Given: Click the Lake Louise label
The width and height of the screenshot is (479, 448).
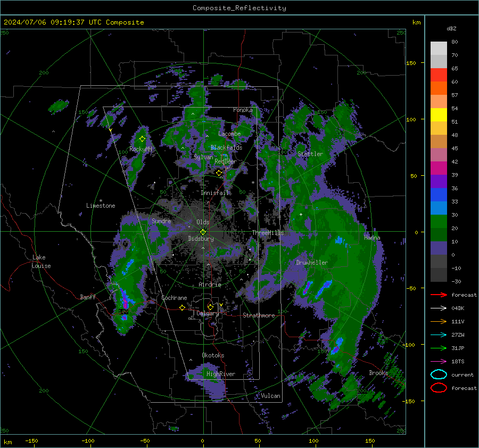Looking at the screenshot, I should coord(41,262).
